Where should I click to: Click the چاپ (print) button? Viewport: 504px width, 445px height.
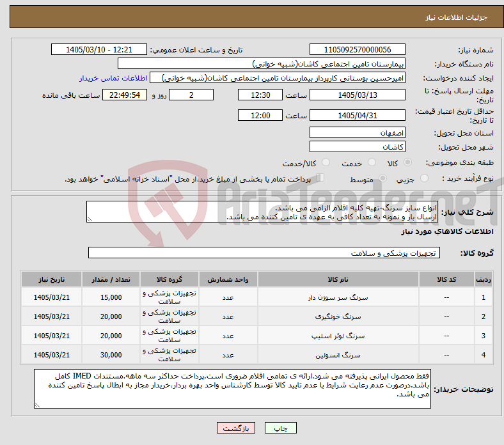click(280, 428)
